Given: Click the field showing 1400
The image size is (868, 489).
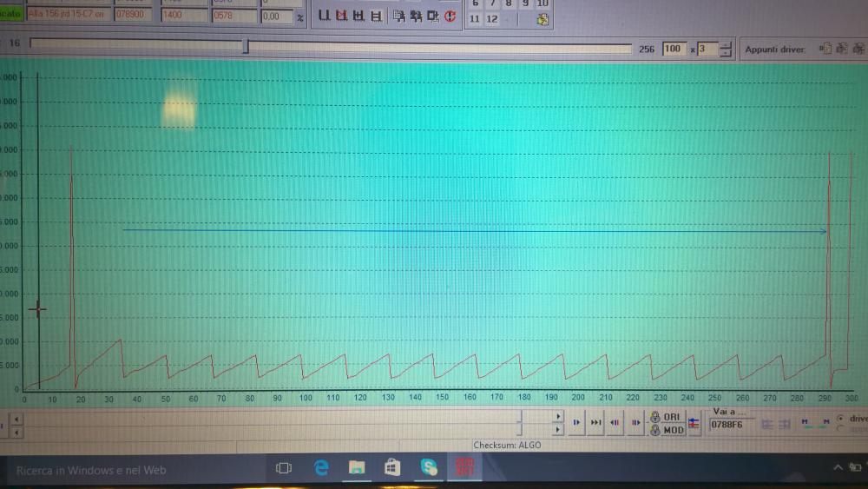Looking at the screenshot, I should pyautogui.click(x=184, y=15).
